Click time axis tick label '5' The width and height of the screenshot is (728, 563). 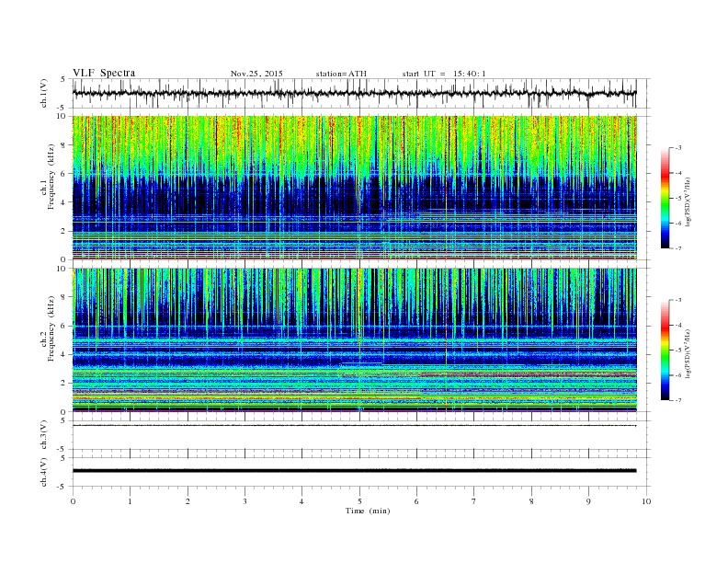[x=359, y=501]
